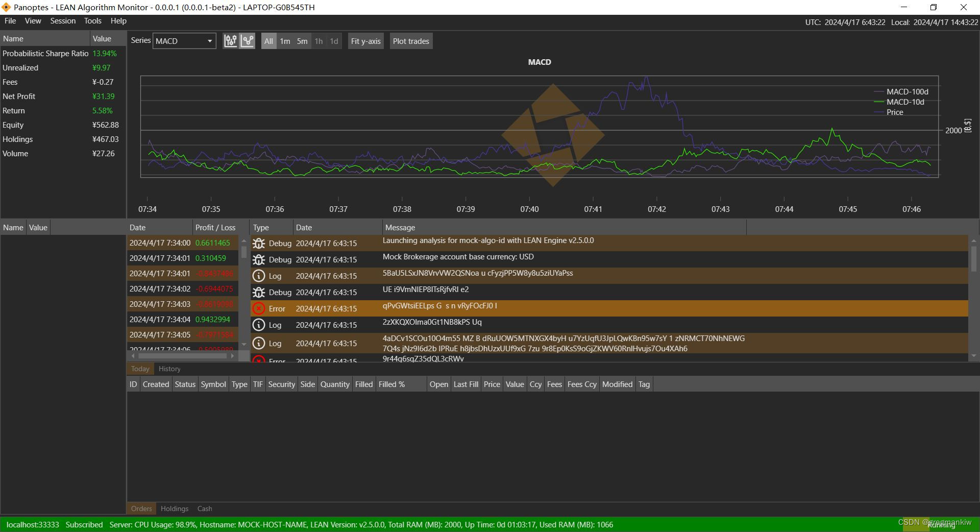This screenshot has height=532, width=980.
Task: Switch chart to line view icon
Action: click(x=248, y=41)
